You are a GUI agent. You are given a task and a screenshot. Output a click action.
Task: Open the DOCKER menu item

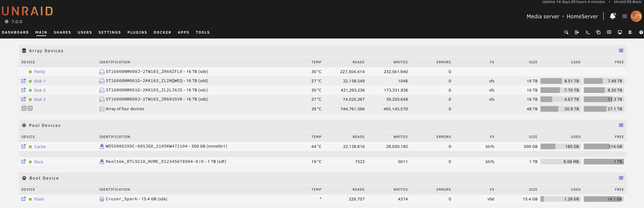[163, 32]
